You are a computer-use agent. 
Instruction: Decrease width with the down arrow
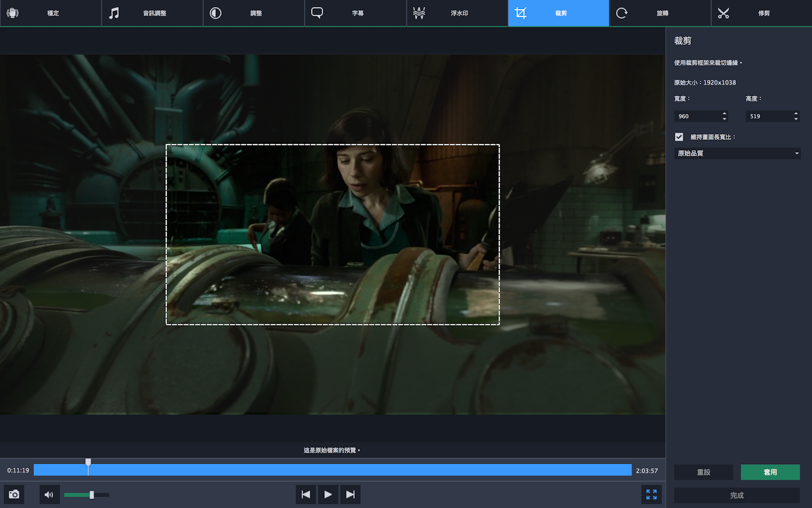(725, 119)
